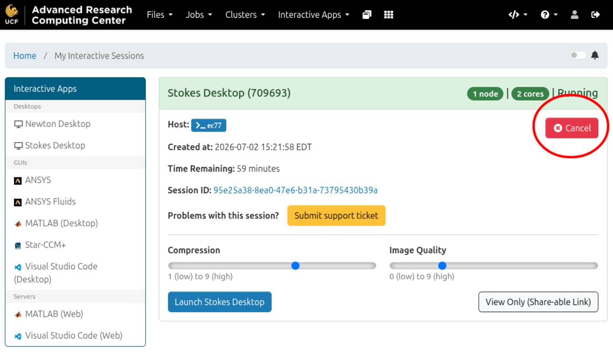Adjust the Compression slider
613x364 pixels.
tap(272, 266)
